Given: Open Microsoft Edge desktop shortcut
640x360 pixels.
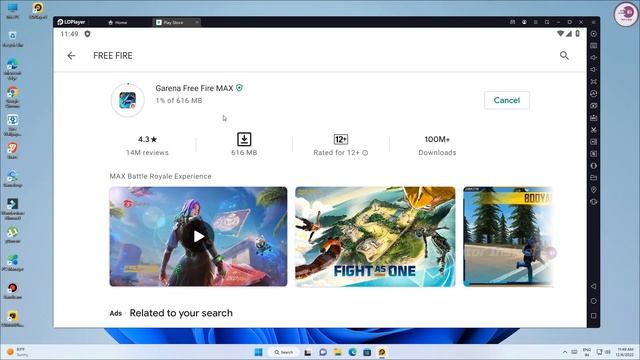Looking at the screenshot, I should coord(13,69).
